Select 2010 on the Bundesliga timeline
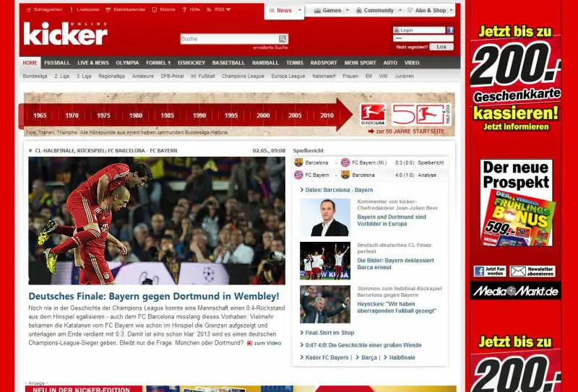Viewport: 578px width, 392px height. [327, 116]
